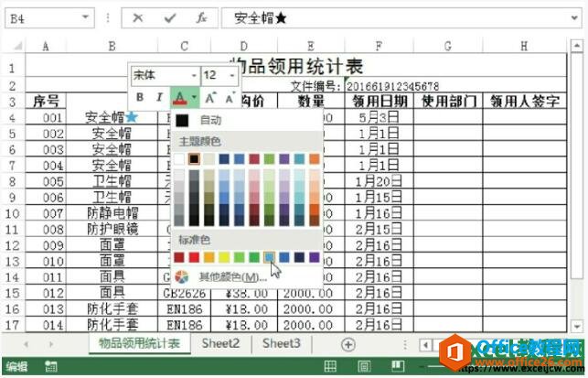Click the cell 014 in column A
588x378 pixels.
(46, 325)
